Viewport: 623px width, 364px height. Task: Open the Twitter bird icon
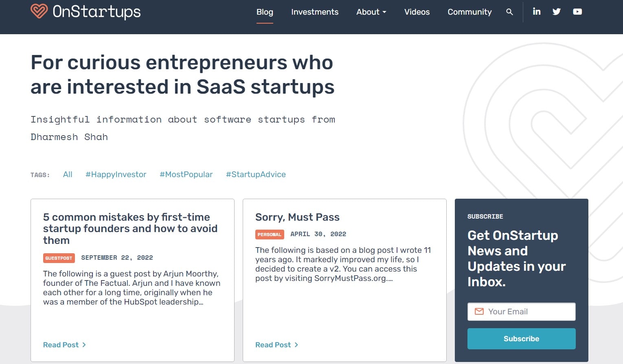(557, 12)
